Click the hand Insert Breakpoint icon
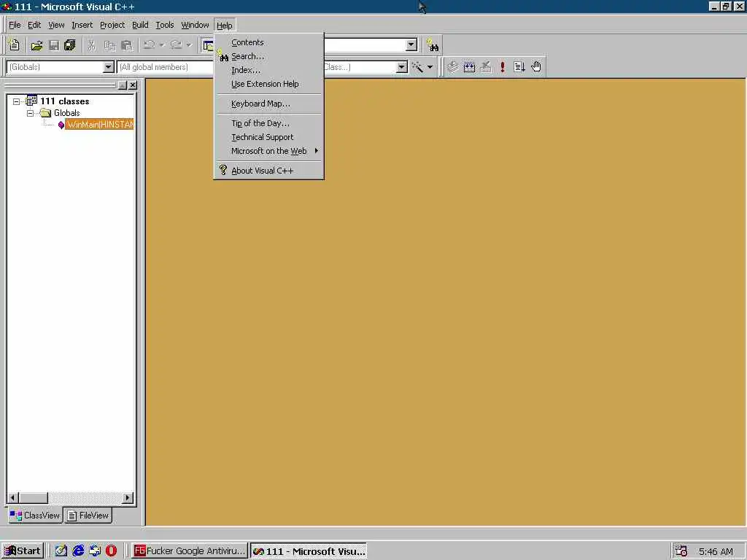Viewport: 747px width, 560px height. click(x=536, y=67)
